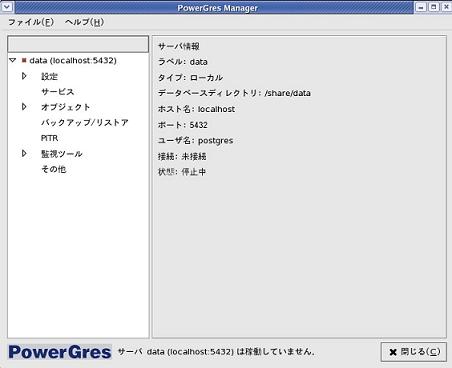This screenshot has height=368, width=452.
Task: Select the 監視ツール tree item
Action: (x=62, y=154)
